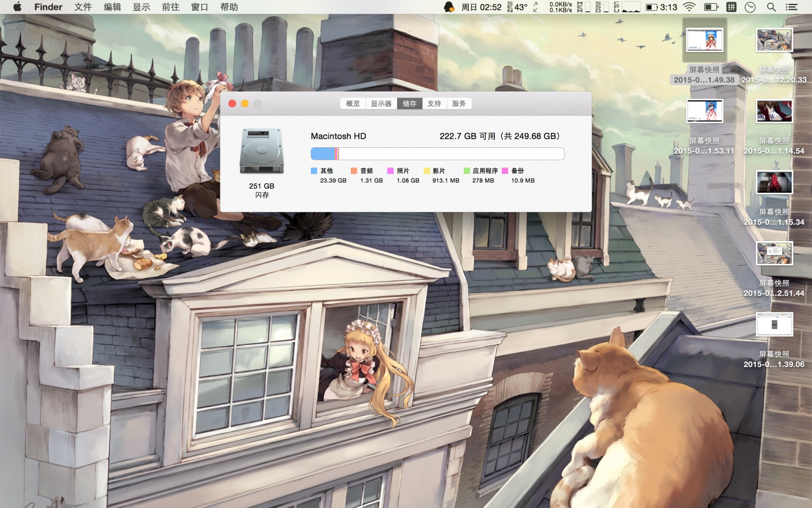The height and width of the screenshot is (508, 812).
Task: Click the QQ penguin menu bar icon
Action: coord(449,7)
